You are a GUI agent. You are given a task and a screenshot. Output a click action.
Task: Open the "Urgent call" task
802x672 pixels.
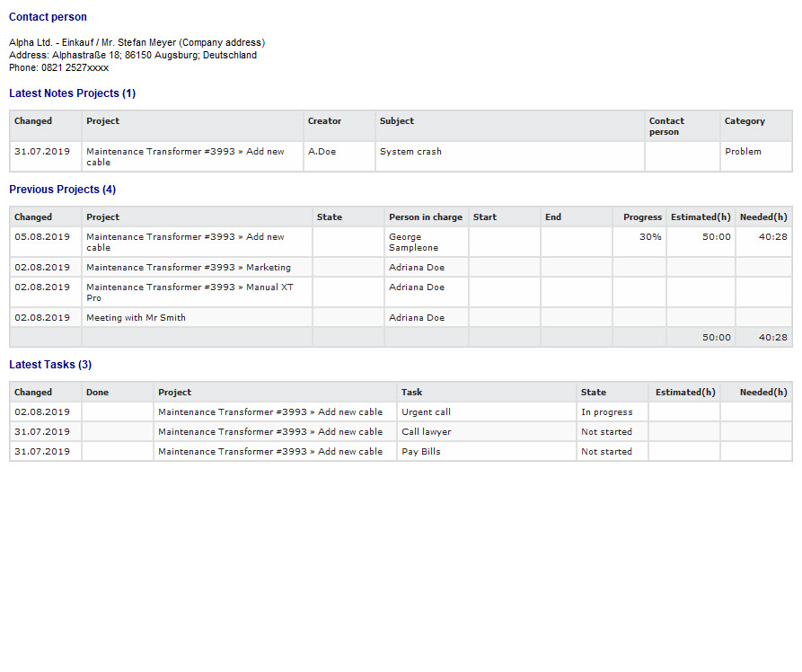click(426, 412)
